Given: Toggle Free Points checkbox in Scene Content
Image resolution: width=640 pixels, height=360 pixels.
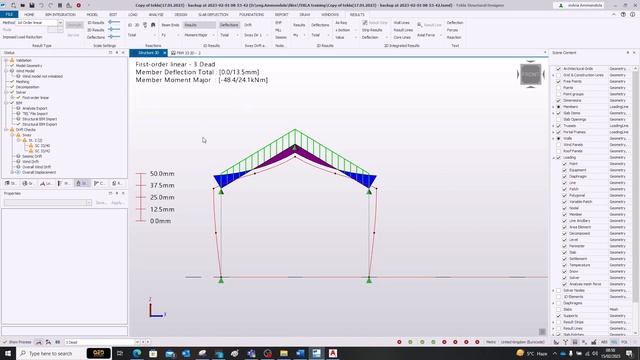Looking at the screenshot, I should tap(558, 81).
